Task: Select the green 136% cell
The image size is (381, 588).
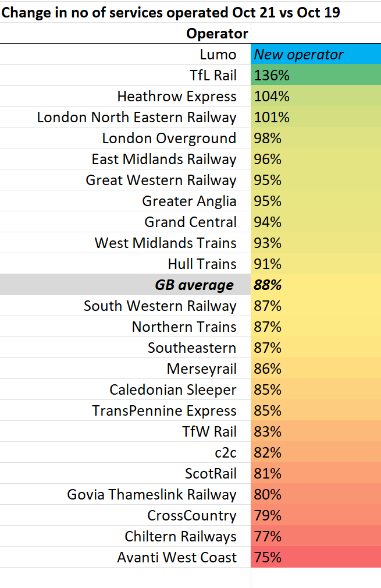Action: pos(316,75)
